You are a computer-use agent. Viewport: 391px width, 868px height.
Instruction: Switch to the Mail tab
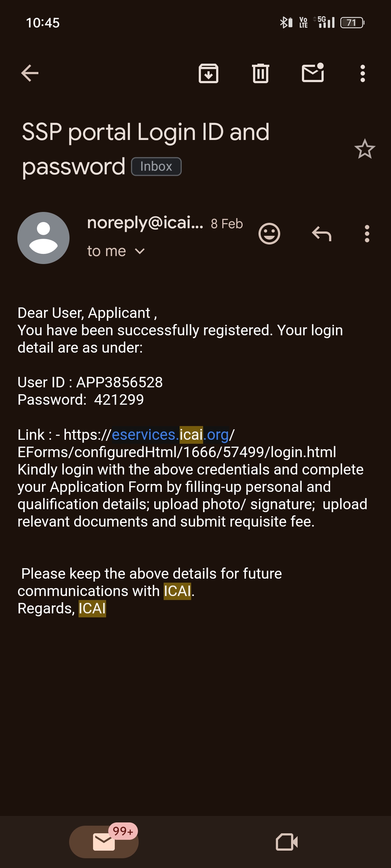104,842
